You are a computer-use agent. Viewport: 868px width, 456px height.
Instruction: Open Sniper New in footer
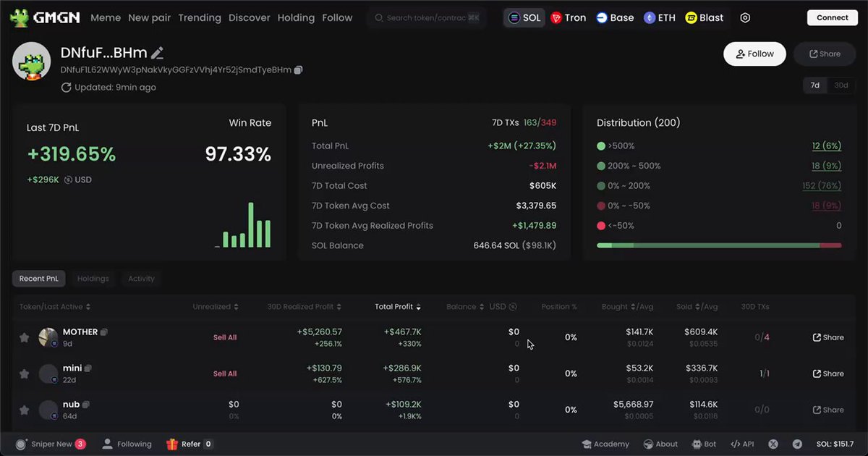[x=51, y=444]
